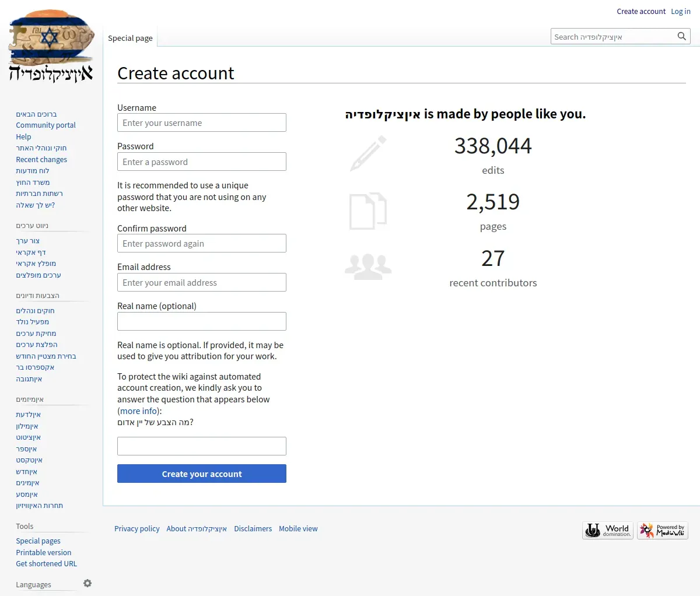Open the לוח מודעות sidebar link
700x596 pixels.
pos(32,170)
